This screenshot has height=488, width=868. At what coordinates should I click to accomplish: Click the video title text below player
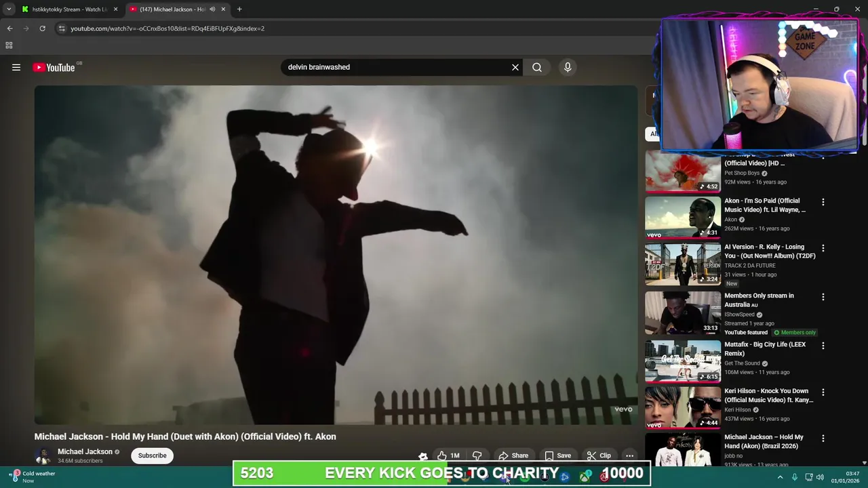click(x=185, y=436)
